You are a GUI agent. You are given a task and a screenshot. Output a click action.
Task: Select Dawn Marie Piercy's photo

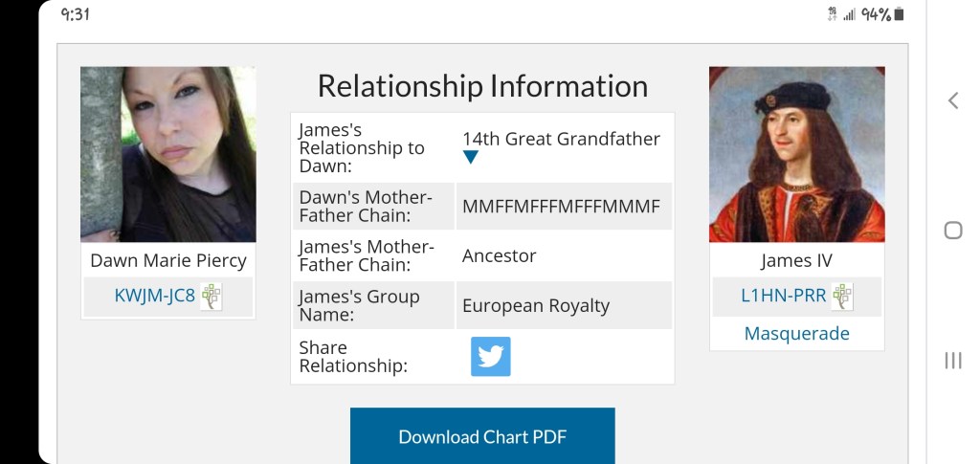pyautogui.click(x=167, y=154)
